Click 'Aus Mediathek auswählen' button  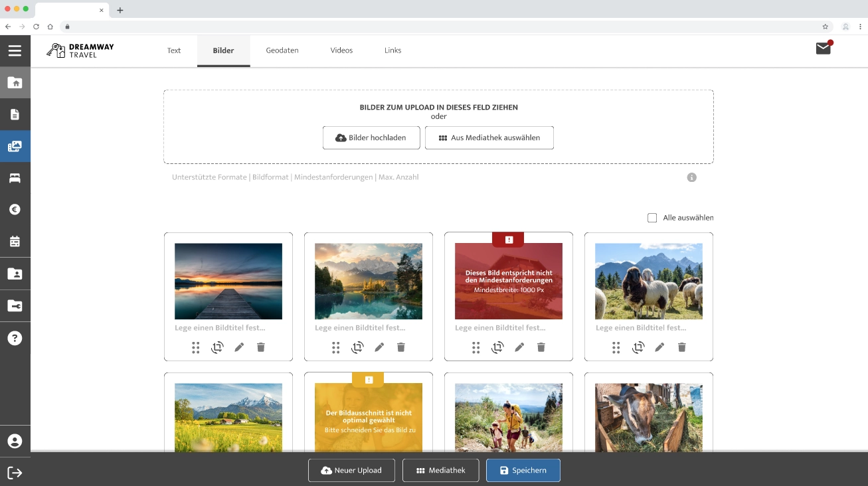click(x=489, y=138)
